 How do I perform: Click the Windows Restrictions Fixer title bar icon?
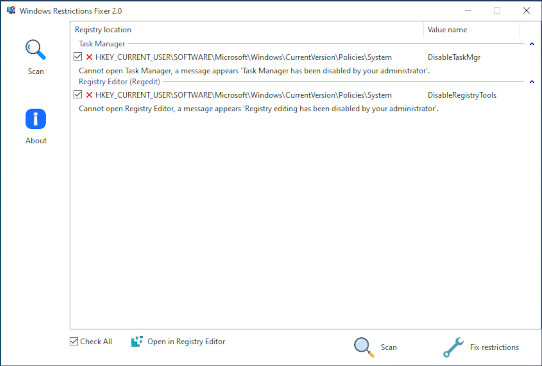[x=11, y=10]
